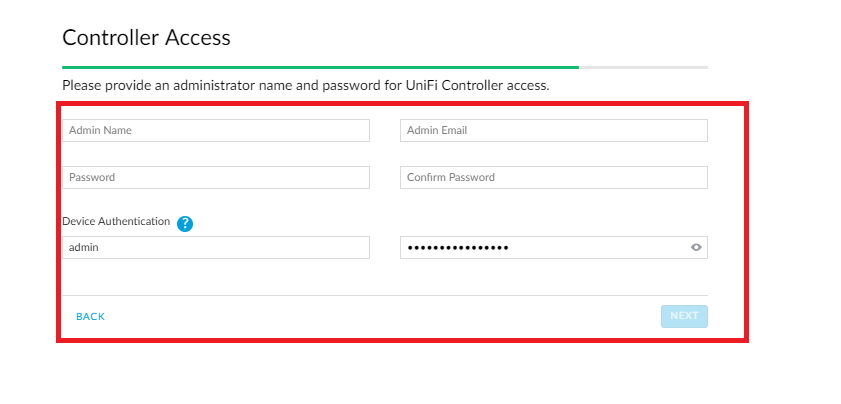Click the green completed portion of progress bar
Viewport: 841px width, 404px height.
tap(320, 68)
